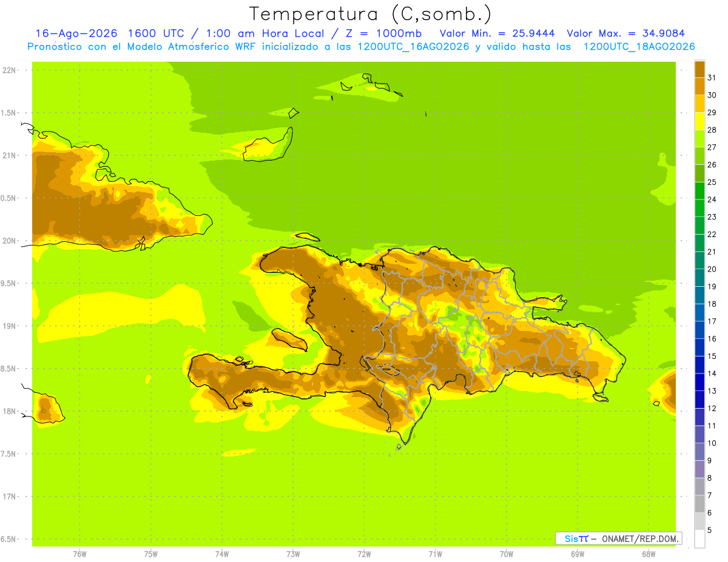Click the '18N' latitude label
728x562 pixels.
10,411
